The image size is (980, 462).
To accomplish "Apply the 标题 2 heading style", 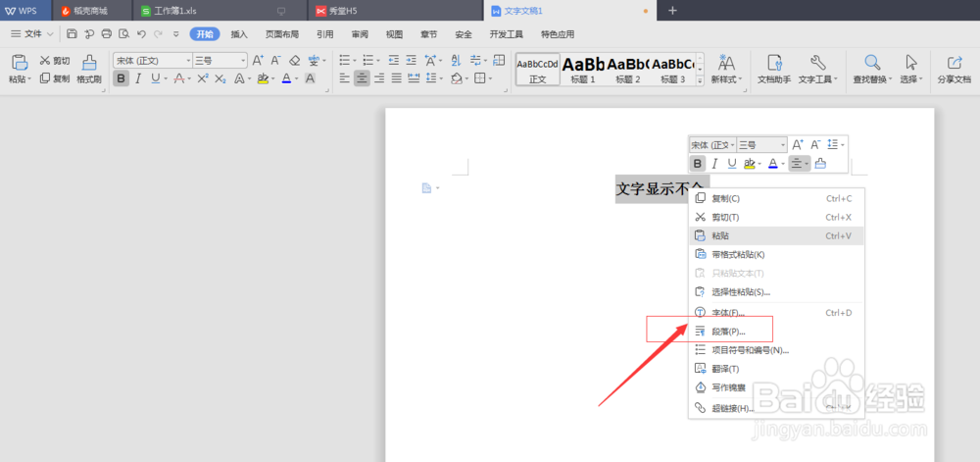I will tap(628, 70).
